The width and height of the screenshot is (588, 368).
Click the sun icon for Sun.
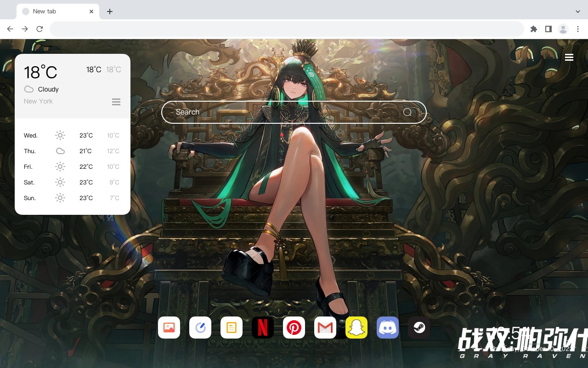point(60,198)
